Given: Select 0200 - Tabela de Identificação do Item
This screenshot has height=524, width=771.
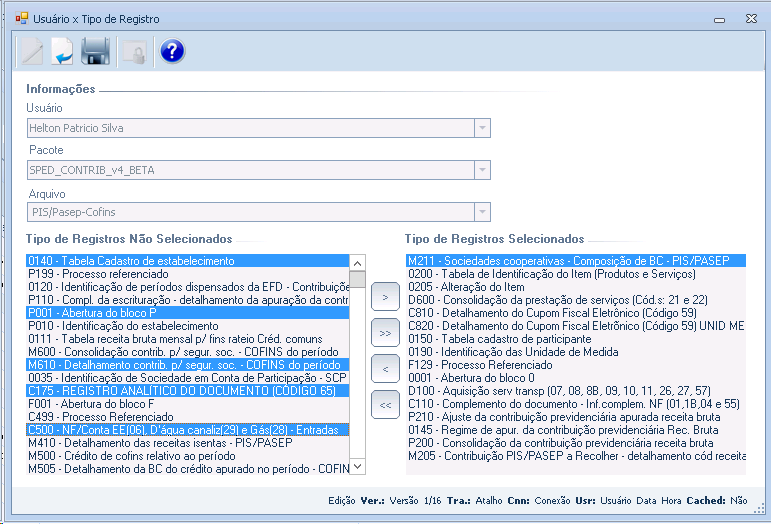Looking at the screenshot, I should coord(576,274).
